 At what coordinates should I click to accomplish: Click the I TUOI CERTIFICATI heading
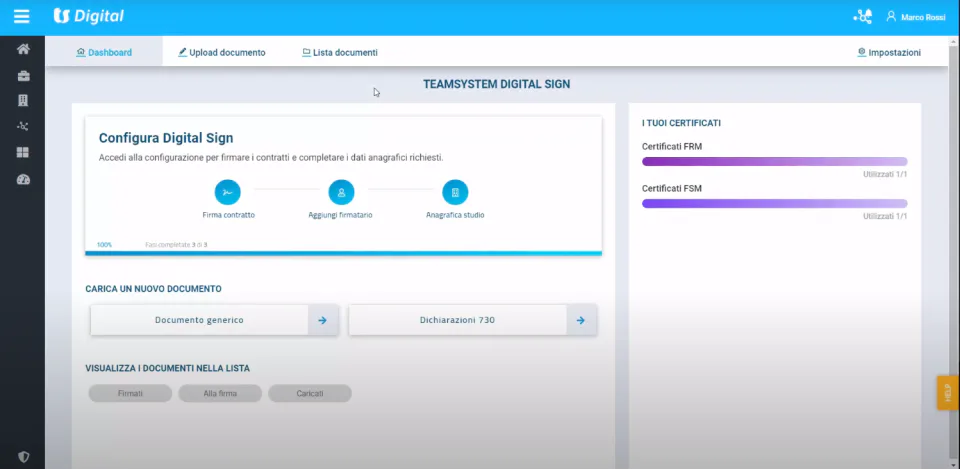681,123
